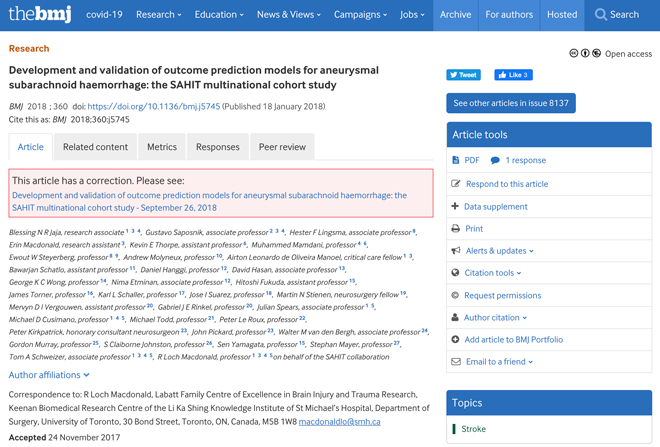The image size is (660, 447).
Task: Click See other articles in issue 8137
Action: [511, 103]
